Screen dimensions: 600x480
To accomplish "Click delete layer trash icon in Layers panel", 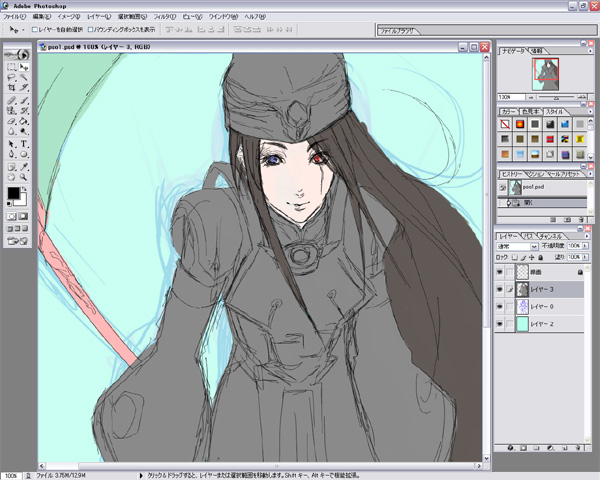I will [x=578, y=447].
